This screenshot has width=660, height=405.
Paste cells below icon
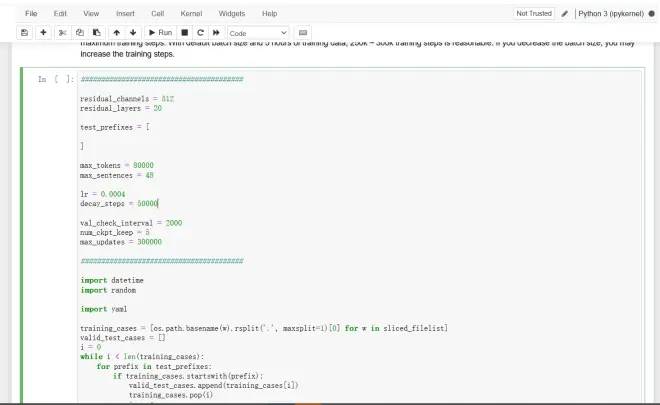[96, 32]
